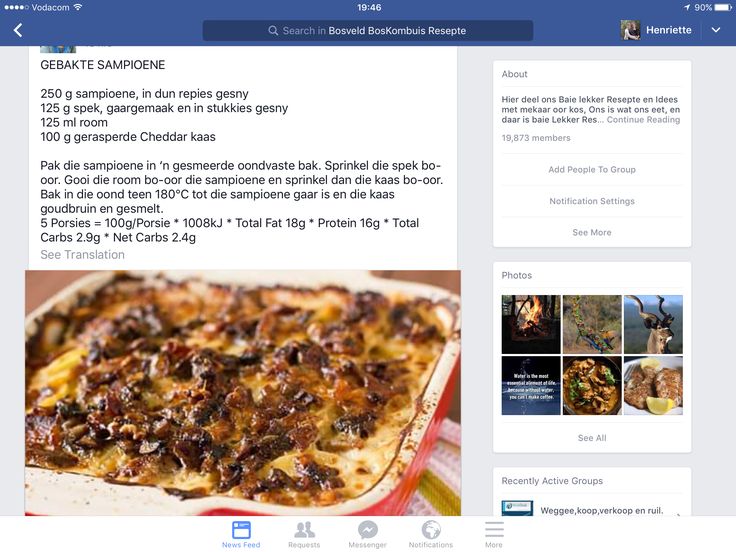Search in Bosveld BosKombuis Resepte field
This screenshot has width=736, height=552.
[x=368, y=31]
